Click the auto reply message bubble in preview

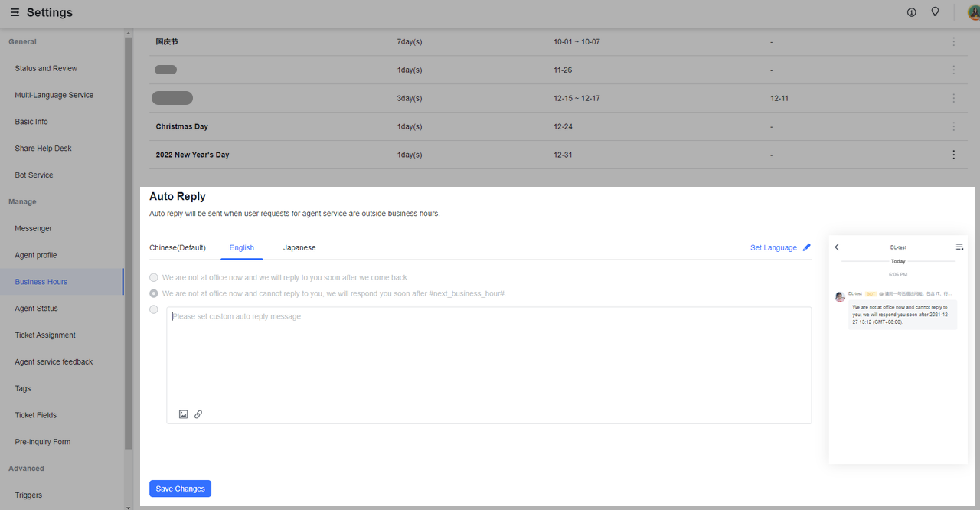pyautogui.click(x=903, y=315)
